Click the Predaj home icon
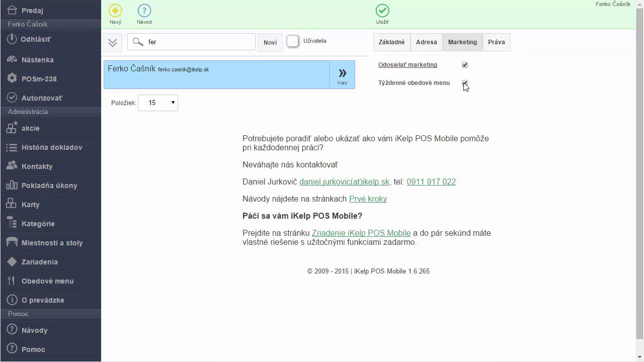Viewport: 644px width, 362px height. pos(13,10)
